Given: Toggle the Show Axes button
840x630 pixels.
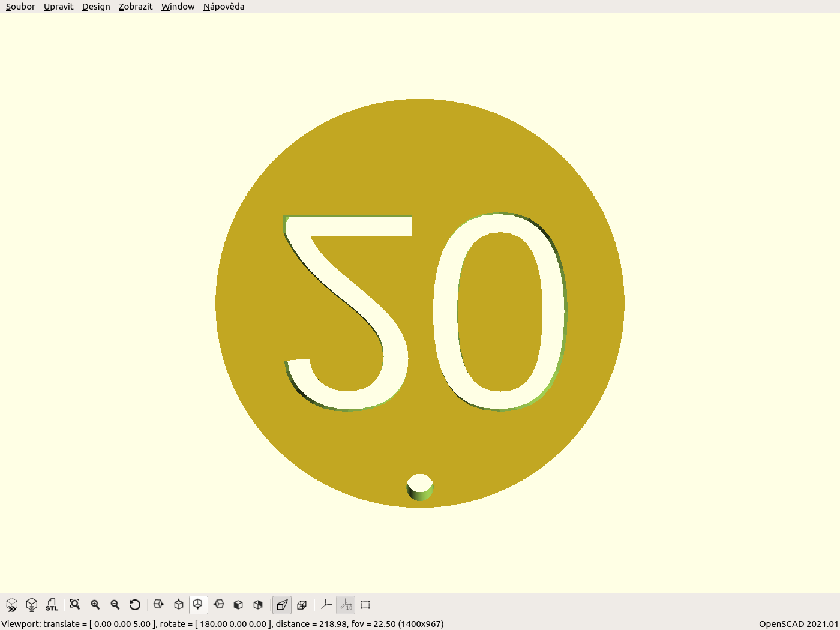Looking at the screenshot, I should click(x=326, y=605).
